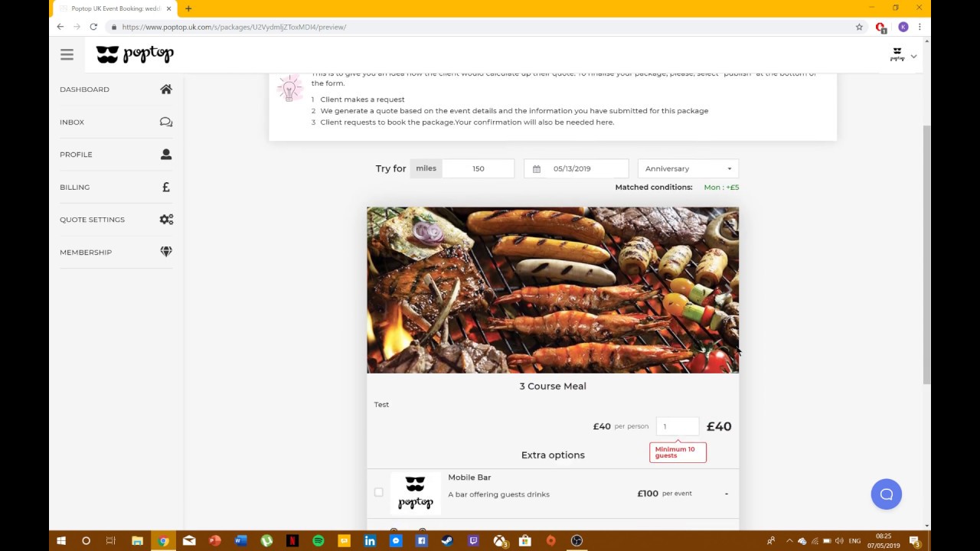Go to Quote Settings in the sidebar
This screenshot has width=980, height=551.
click(x=92, y=220)
